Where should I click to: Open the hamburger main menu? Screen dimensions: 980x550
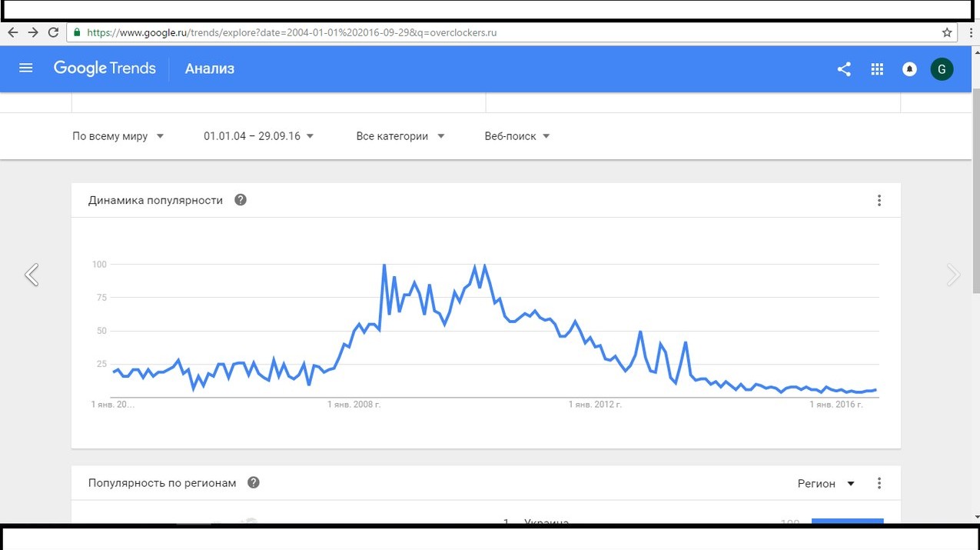point(25,68)
